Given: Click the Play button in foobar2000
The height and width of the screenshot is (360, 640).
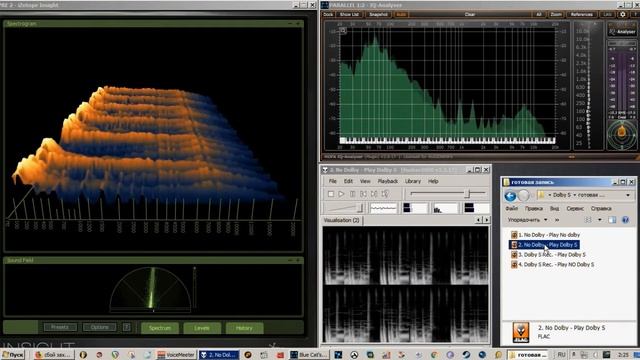Looking at the screenshot, I should 341,194.
